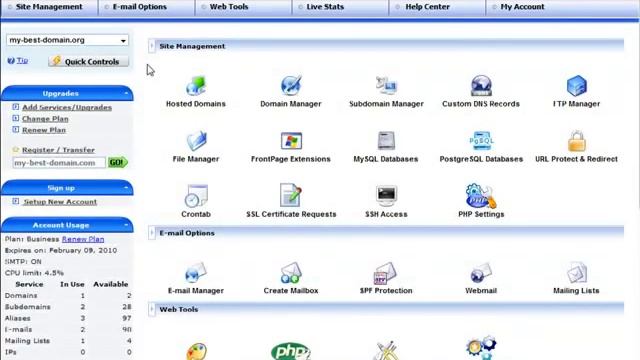This screenshot has height=360, width=640.
Task: Click the crossed tools icon in Web Tools
Action: pyautogui.click(x=386, y=350)
